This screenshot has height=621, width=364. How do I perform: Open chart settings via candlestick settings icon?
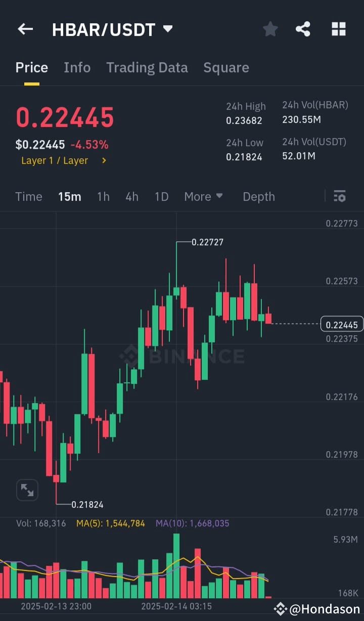pos(339,196)
